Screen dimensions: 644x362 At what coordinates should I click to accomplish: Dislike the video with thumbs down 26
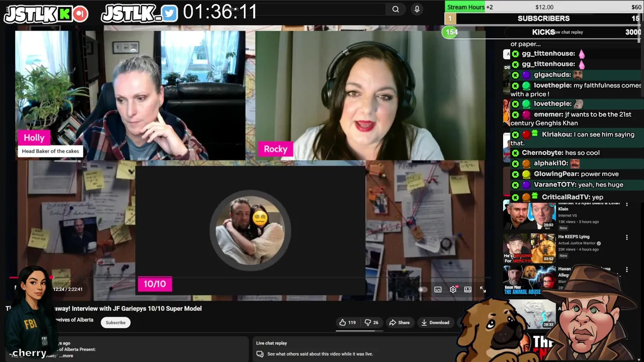(x=371, y=323)
